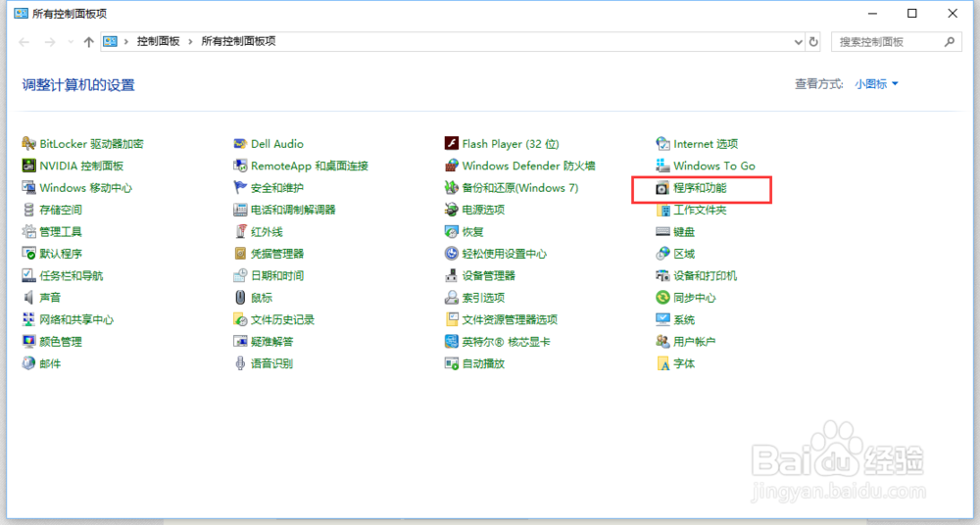
Task: Open 电话和调制解调器 icon
Action: point(240,210)
